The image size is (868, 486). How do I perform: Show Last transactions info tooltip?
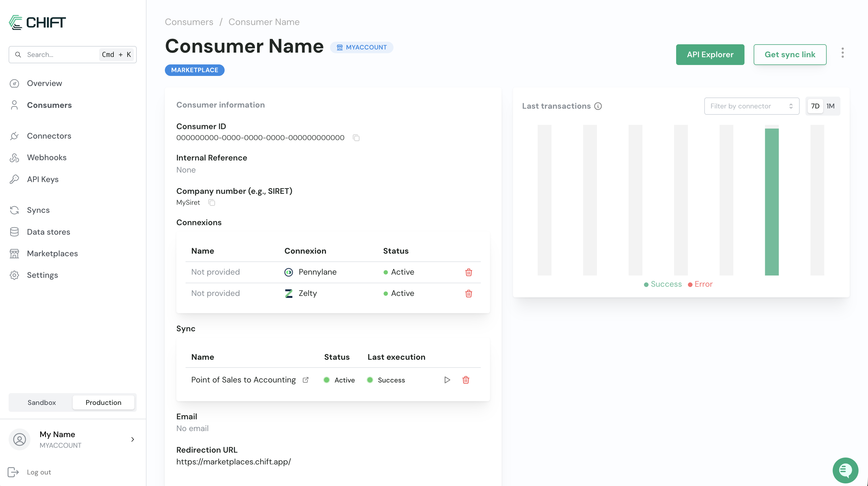(598, 106)
